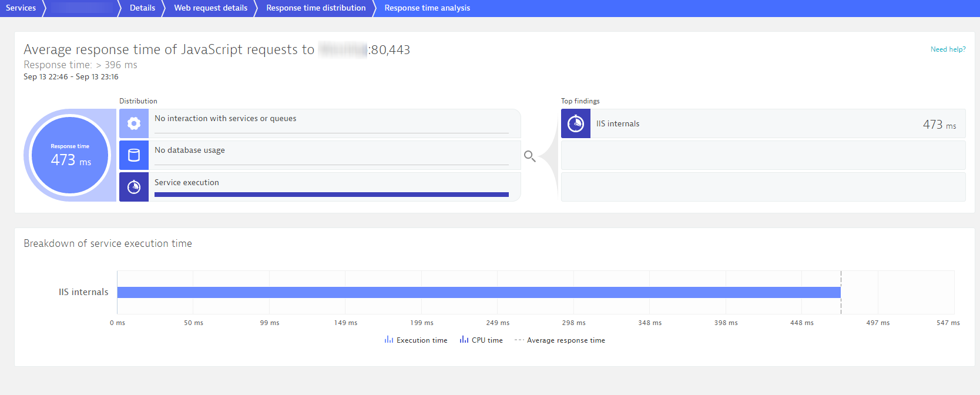Open the Services breadcrumb

coord(21,8)
